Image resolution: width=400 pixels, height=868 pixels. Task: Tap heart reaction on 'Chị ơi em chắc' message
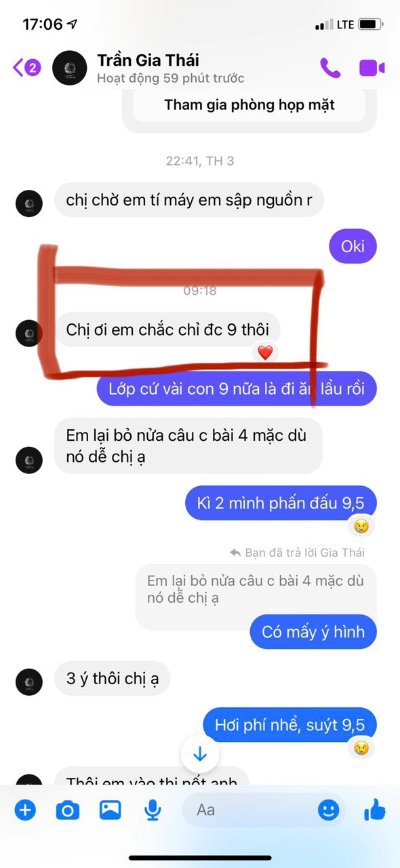[265, 353]
